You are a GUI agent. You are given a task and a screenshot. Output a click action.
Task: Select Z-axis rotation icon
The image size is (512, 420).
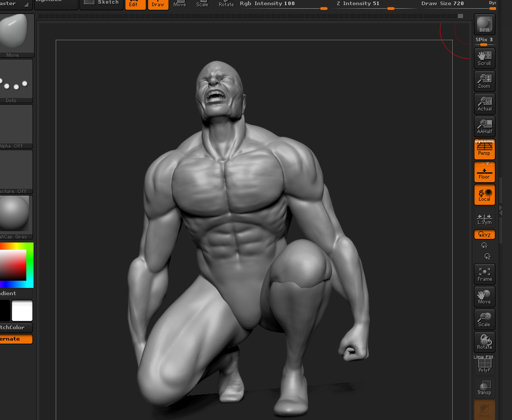point(487,256)
